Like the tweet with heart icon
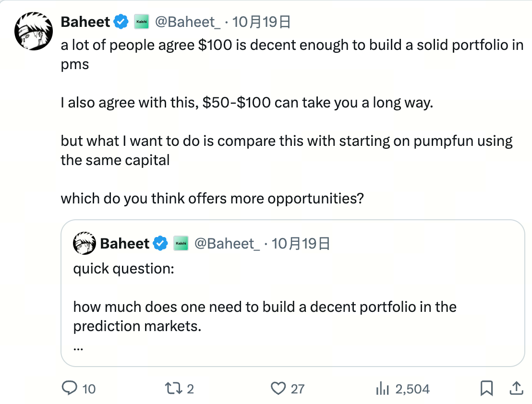The height and width of the screenshot is (404, 532). [278, 388]
